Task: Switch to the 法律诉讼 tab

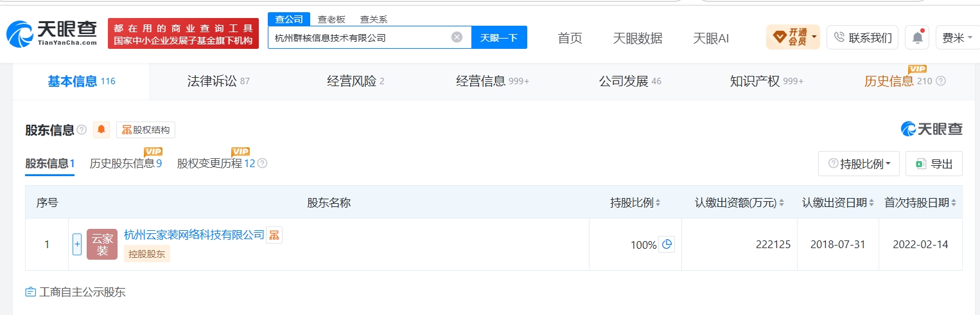Action: tap(218, 81)
